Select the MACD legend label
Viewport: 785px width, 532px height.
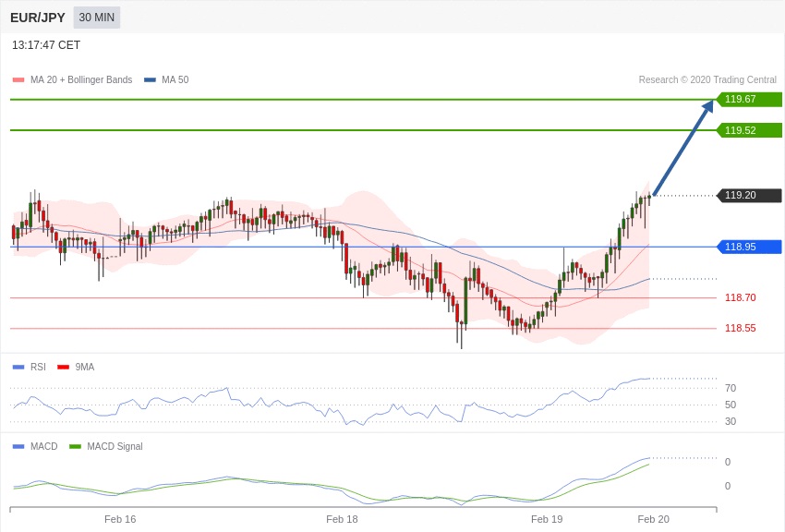tap(44, 446)
